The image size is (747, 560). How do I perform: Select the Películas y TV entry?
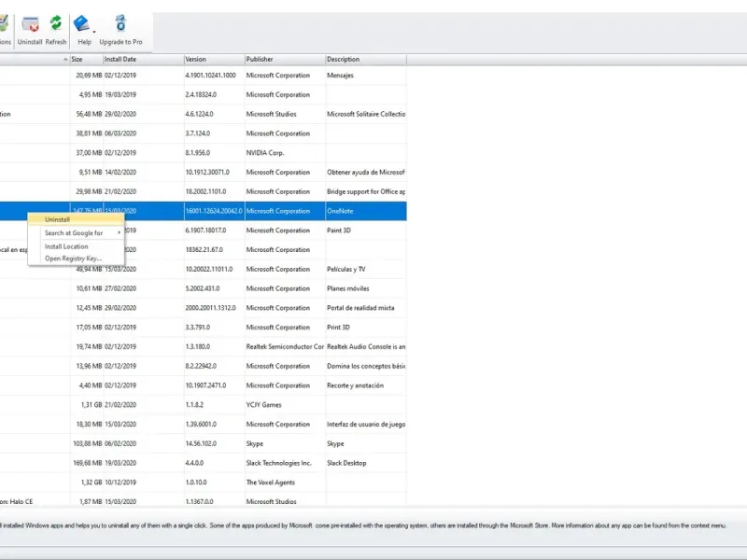pyautogui.click(x=346, y=270)
